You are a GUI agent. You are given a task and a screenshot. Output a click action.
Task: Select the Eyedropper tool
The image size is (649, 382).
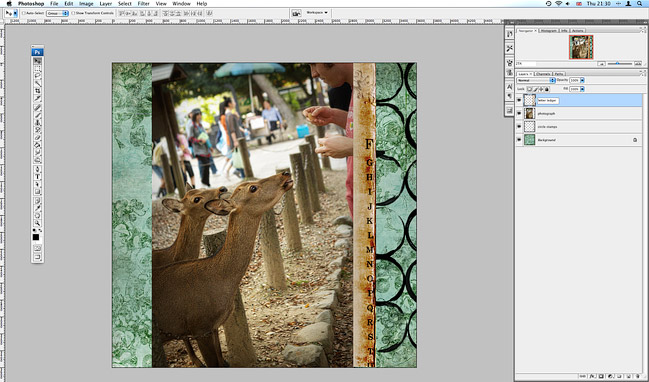coord(37,208)
